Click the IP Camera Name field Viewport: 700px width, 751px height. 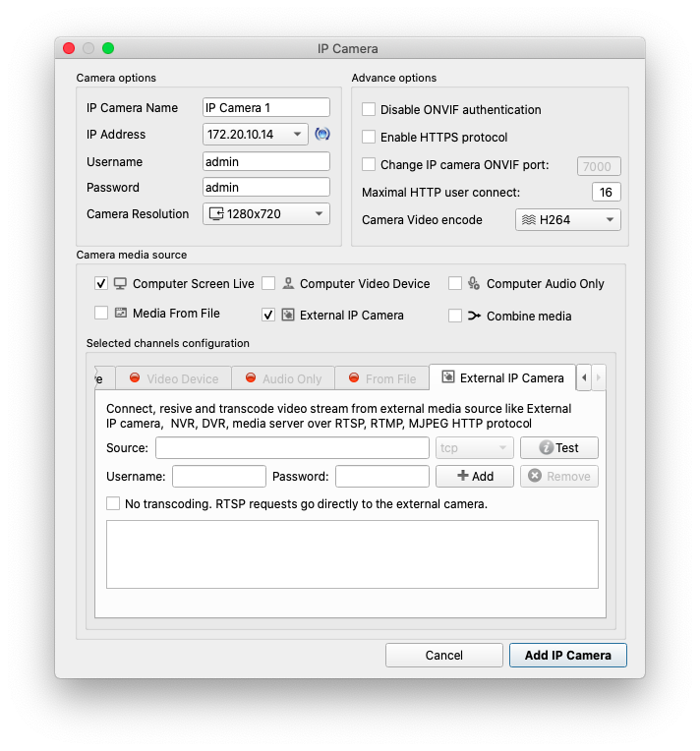coord(266,107)
